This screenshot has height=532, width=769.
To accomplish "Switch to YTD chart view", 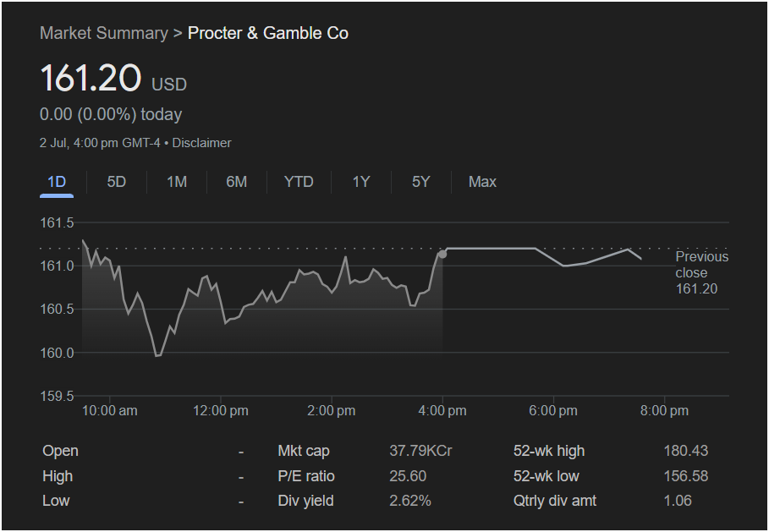I will pyautogui.click(x=298, y=182).
